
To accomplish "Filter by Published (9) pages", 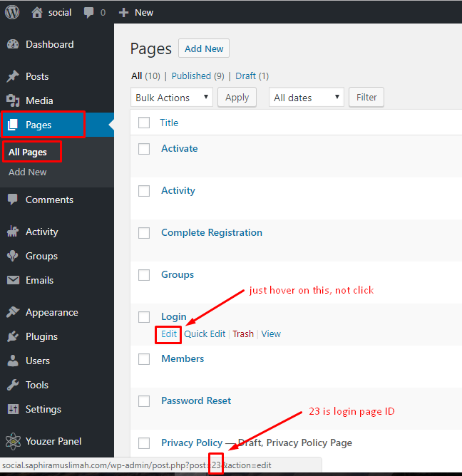I will point(197,76).
